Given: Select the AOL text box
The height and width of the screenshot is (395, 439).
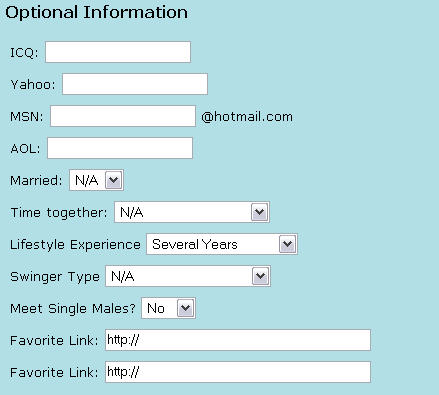Looking at the screenshot, I should click(x=120, y=148).
